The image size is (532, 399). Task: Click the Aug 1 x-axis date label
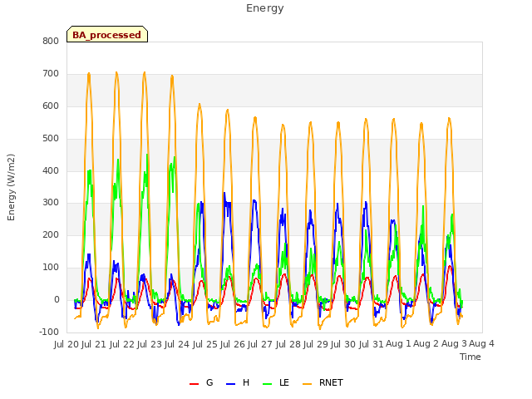pyautogui.click(x=398, y=344)
